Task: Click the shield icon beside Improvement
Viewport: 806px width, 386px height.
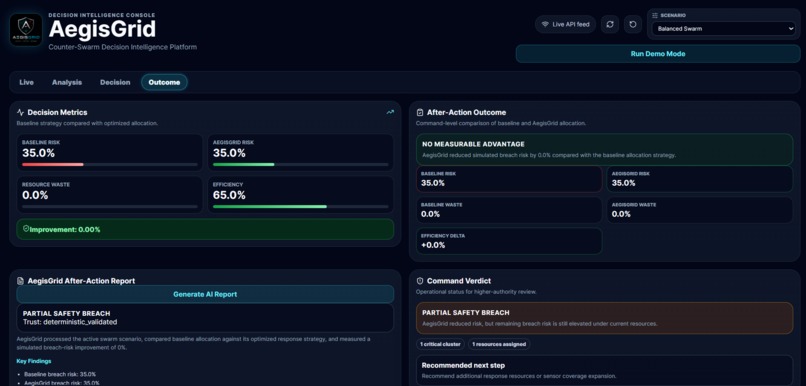Action: [x=26, y=229]
